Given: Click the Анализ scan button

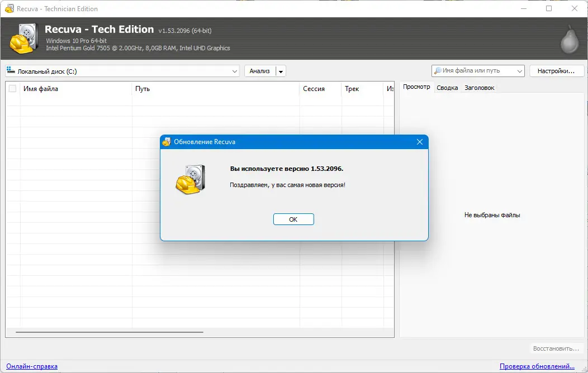Looking at the screenshot, I should click(260, 71).
